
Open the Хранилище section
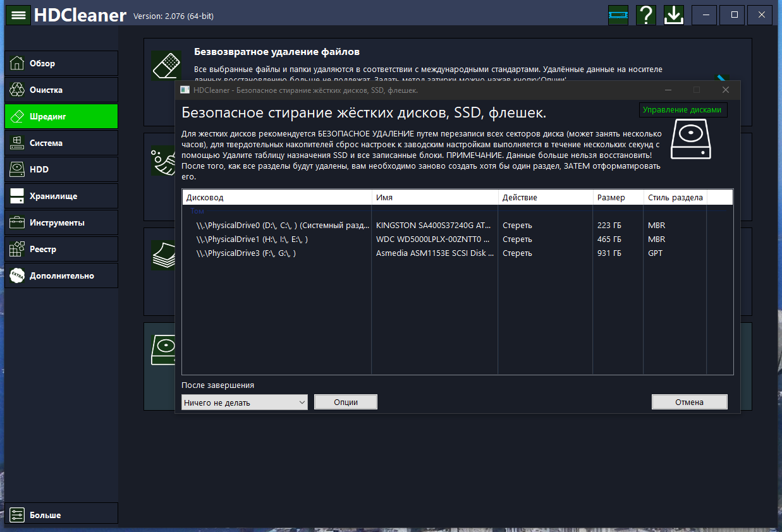pos(61,196)
